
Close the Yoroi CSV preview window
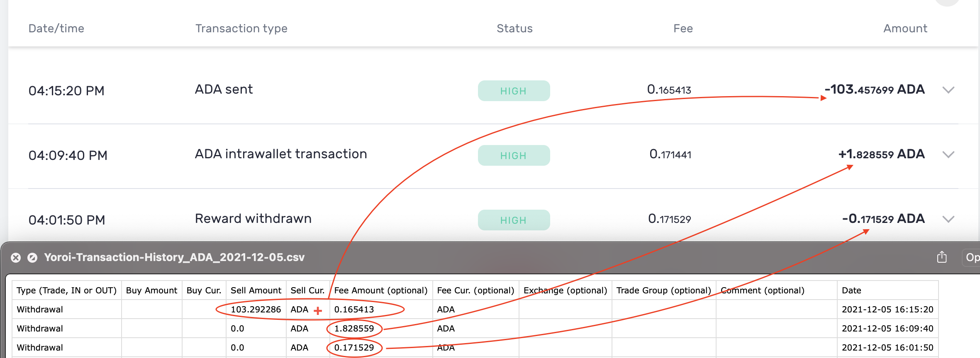pos(16,258)
